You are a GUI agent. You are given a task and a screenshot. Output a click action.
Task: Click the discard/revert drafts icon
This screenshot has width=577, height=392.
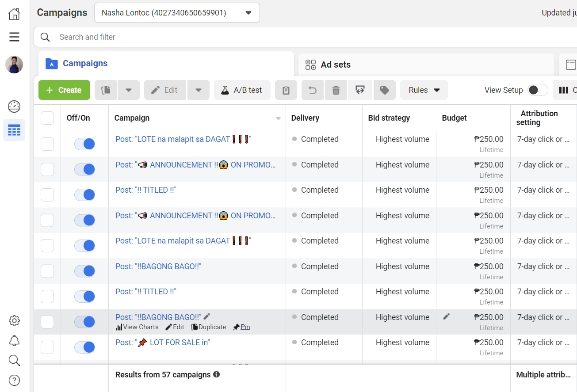(x=359, y=90)
